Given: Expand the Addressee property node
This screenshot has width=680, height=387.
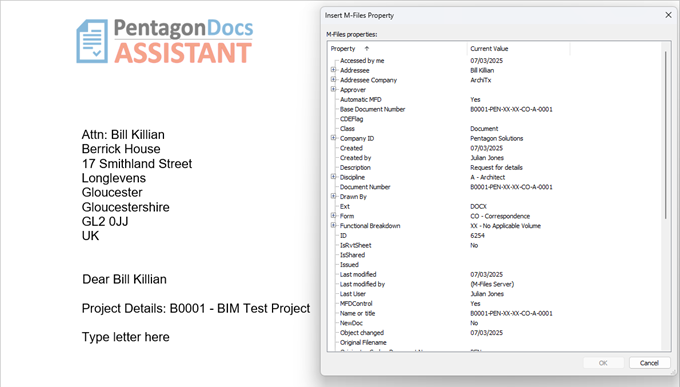Looking at the screenshot, I should click(x=333, y=70).
